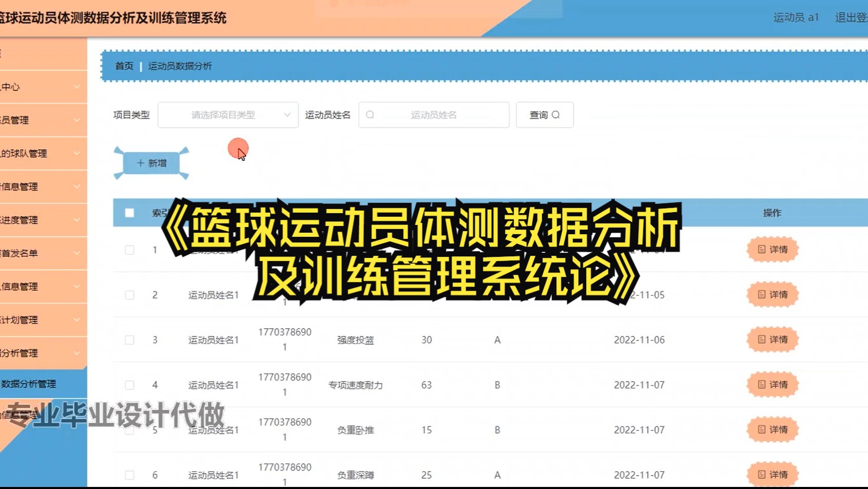Viewport: 868px width, 489px height.
Task: Click score 30 in row 3
Action: [427, 340]
